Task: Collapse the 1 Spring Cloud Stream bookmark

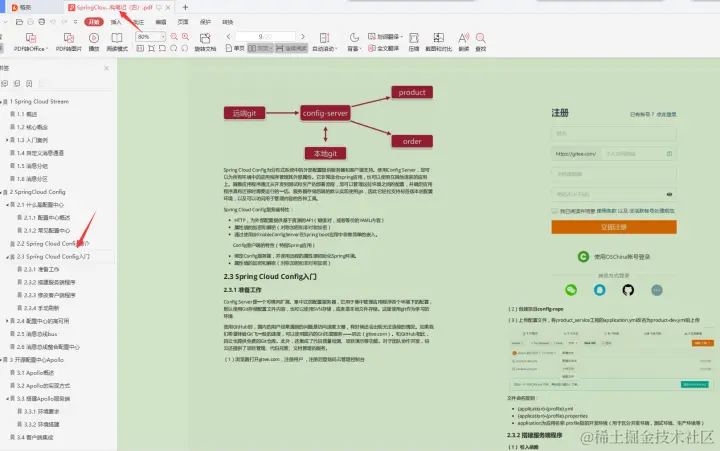Action: click(2, 101)
